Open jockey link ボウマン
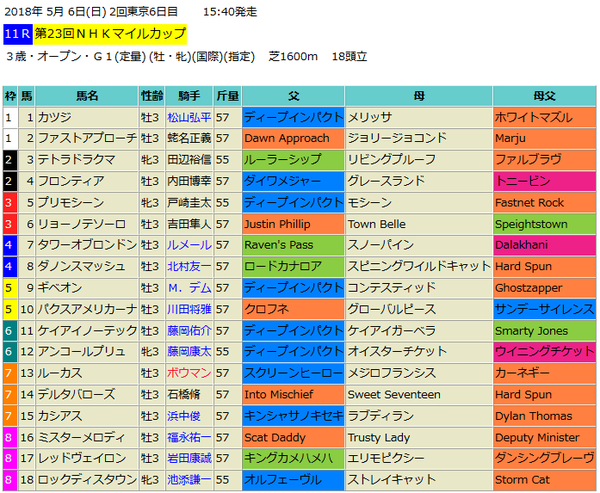This screenshot has width=600, height=493. click(x=189, y=373)
